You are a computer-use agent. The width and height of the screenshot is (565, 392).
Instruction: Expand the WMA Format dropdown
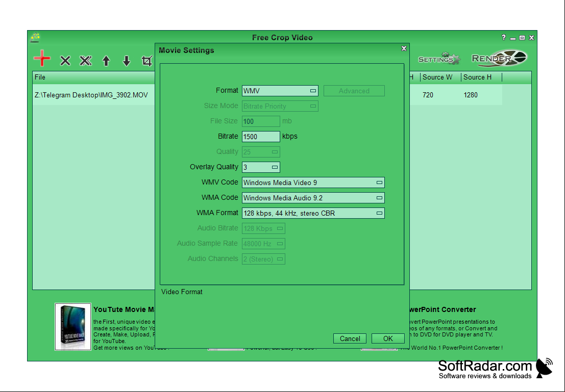tap(313, 213)
